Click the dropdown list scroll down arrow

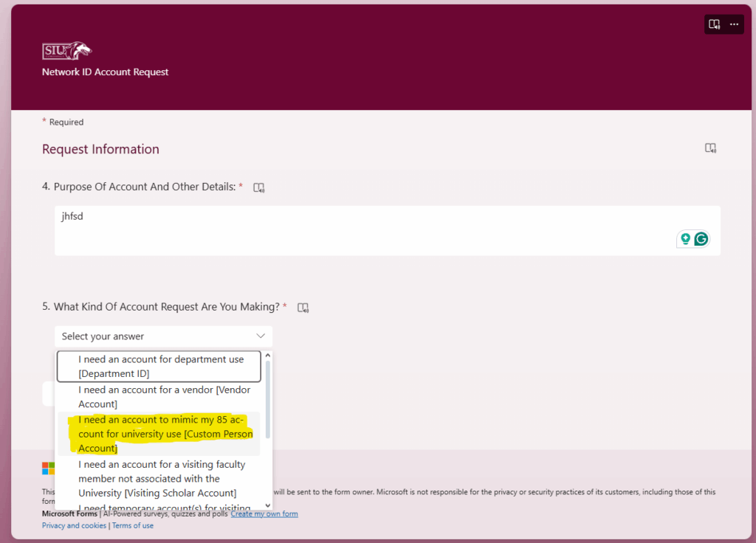(268, 505)
